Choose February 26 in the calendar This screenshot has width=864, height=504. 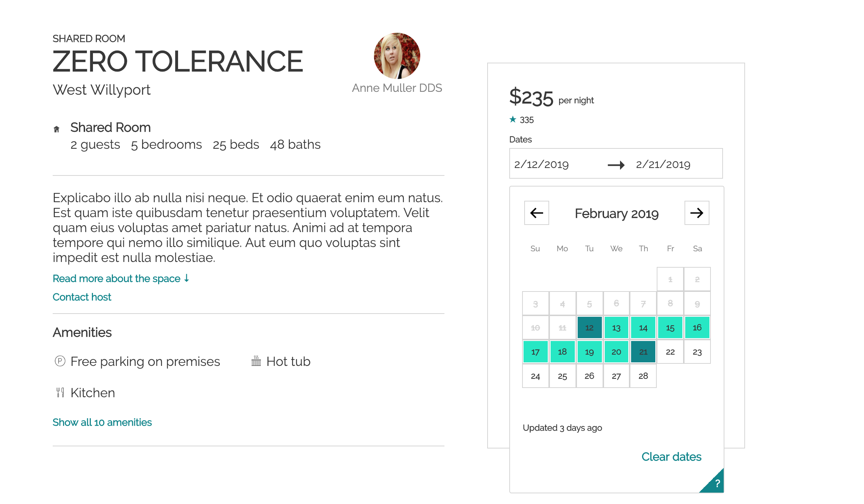click(589, 376)
